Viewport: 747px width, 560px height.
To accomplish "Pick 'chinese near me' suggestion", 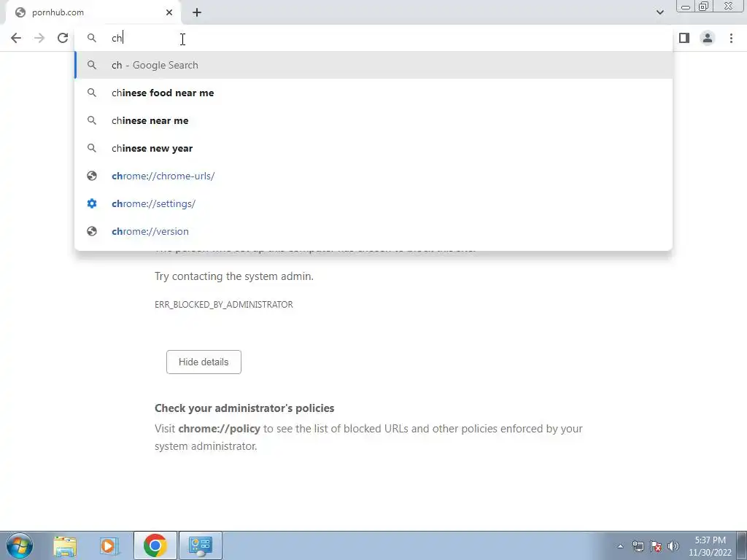I will click(373, 120).
